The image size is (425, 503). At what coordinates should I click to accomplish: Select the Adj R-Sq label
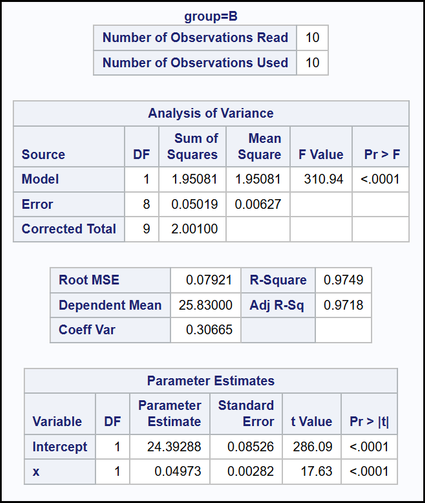tap(277, 305)
